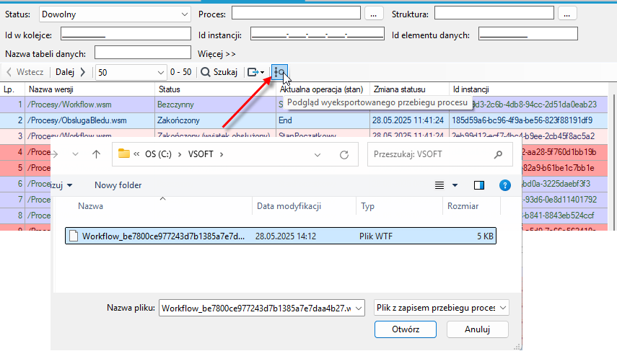Click the Id w kolejce field
Viewport: 617px width, 364px height.
coord(126,34)
